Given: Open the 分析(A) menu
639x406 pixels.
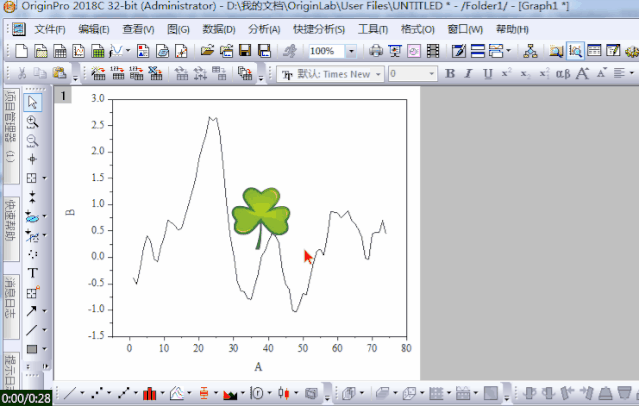Looking at the screenshot, I should (263, 29).
